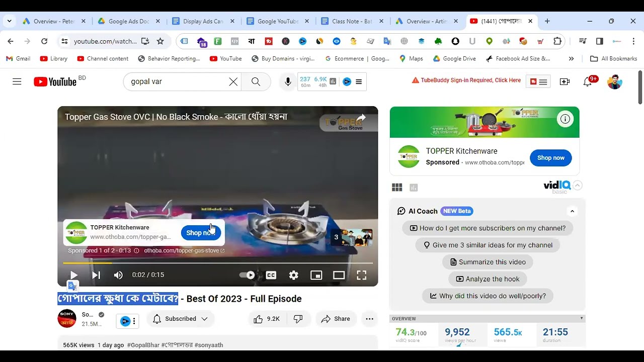Open ad info icon on banner
The image size is (644, 362).
point(565,119)
